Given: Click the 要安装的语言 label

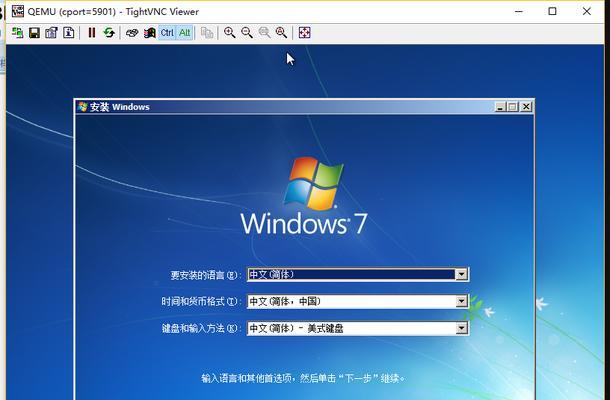Looking at the screenshot, I should pyautogui.click(x=204, y=275).
